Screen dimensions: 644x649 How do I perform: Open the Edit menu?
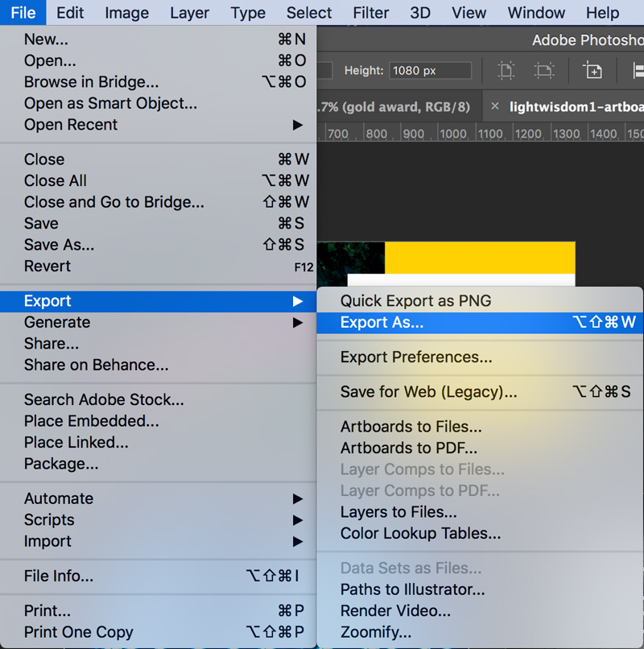[x=70, y=12]
